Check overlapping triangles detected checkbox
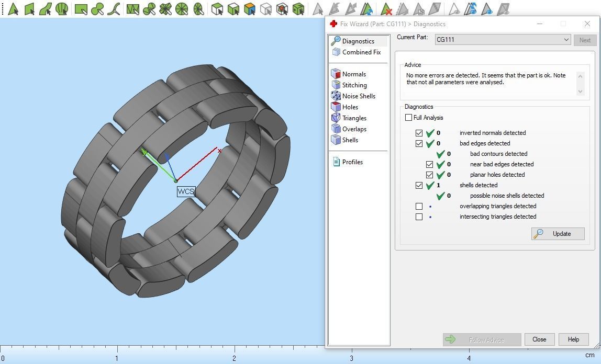601x364 pixels. point(419,206)
